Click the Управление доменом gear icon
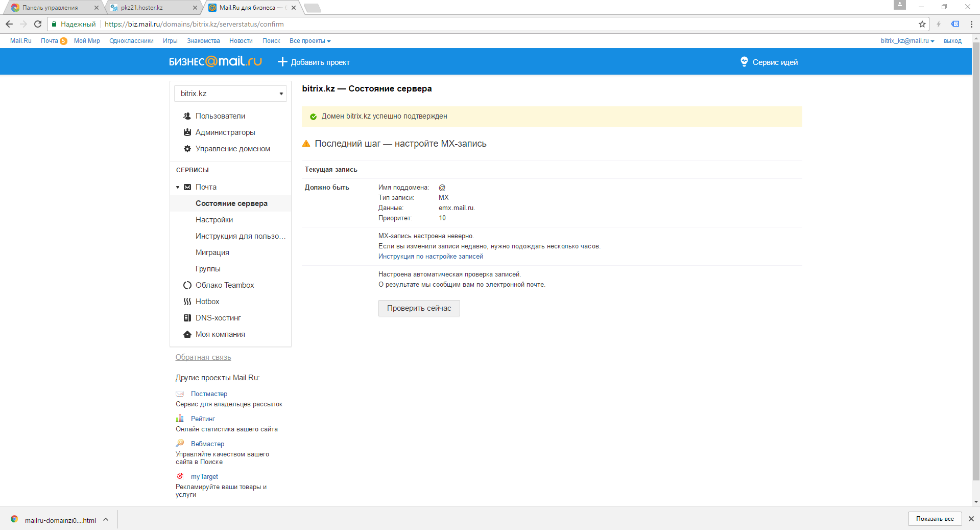Image resolution: width=980 pixels, height=530 pixels. tap(187, 149)
